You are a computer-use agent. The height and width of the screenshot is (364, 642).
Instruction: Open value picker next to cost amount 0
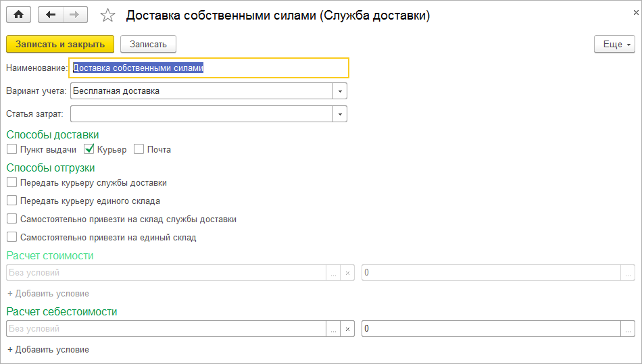pyautogui.click(x=628, y=329)
